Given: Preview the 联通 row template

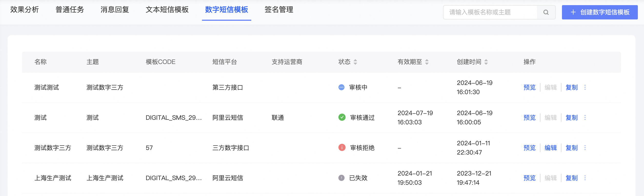Looking at the screenshot, I should pyautogui.click(x=530, y=118).
